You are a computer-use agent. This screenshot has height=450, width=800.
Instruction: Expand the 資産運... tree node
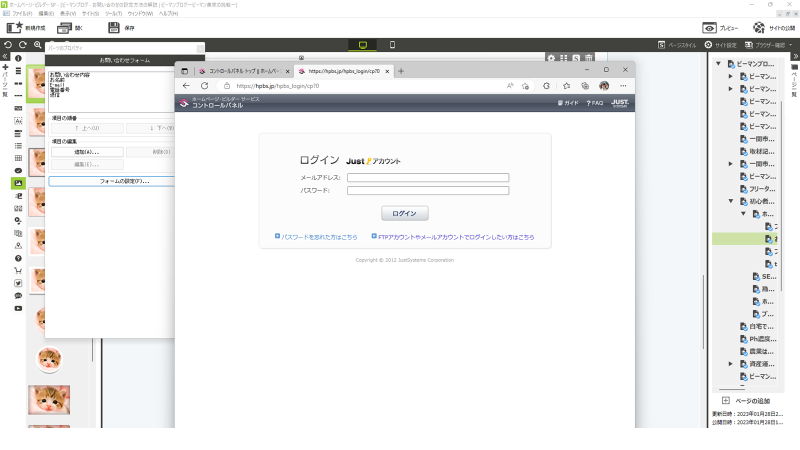pos(731,364)
